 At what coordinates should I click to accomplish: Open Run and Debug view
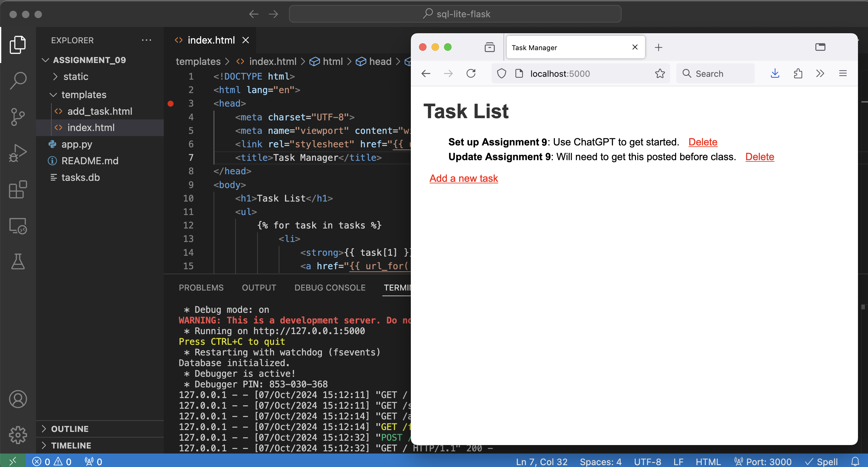coord(18,153)
